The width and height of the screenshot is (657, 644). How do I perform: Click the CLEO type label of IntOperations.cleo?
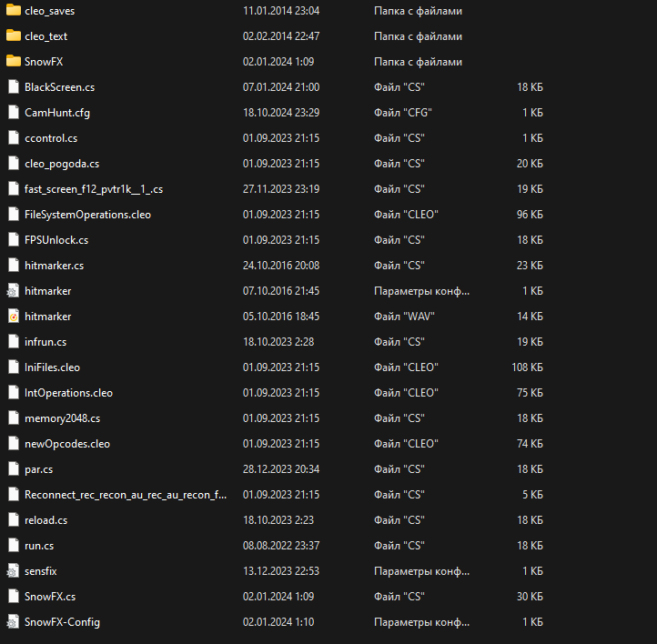406,393
